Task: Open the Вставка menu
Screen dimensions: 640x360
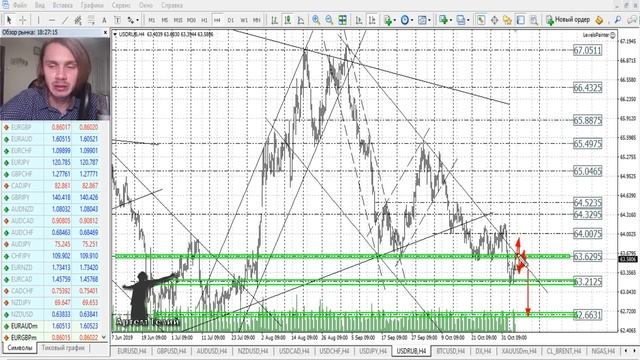Action: (x=62, y=5)
